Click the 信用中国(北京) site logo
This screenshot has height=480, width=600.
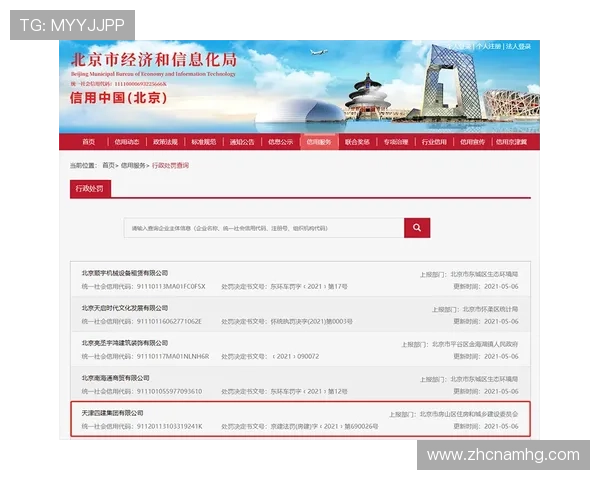tap(117, 98)
